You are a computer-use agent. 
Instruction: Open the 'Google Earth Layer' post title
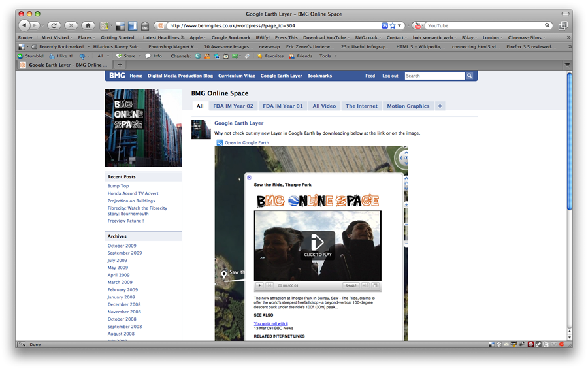coord(239,123)
